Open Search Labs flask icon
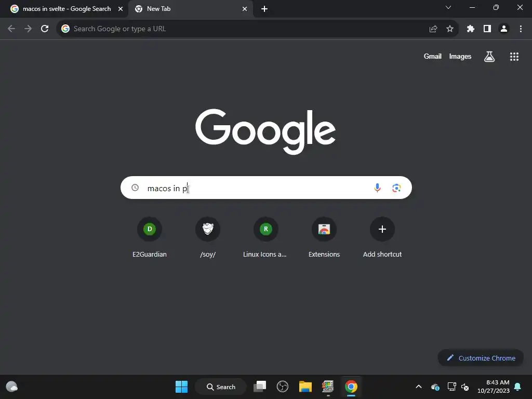 (x=489, y=57)
